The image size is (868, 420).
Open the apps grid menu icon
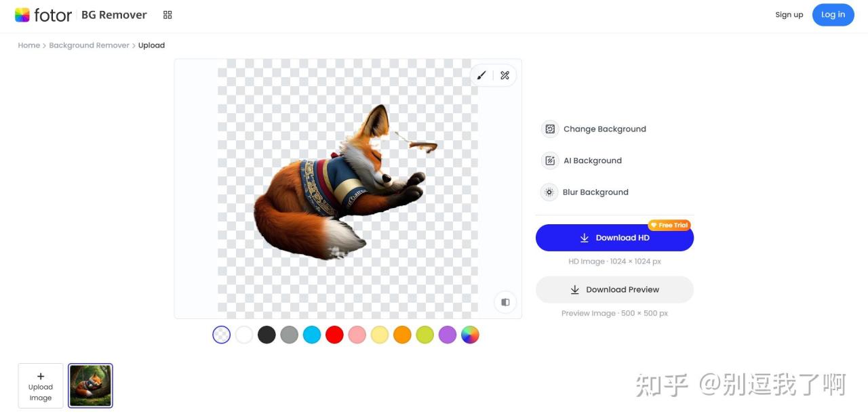[x=167, y=15]
